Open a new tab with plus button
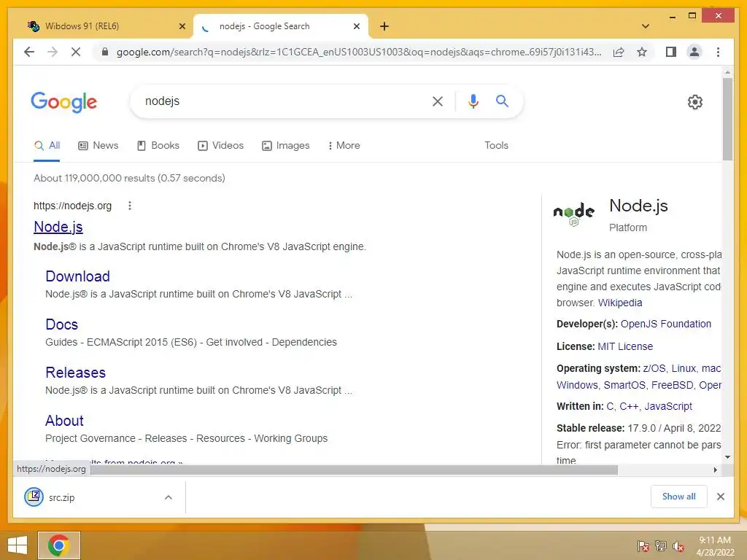The image size is (747, 560). point(384,26)
